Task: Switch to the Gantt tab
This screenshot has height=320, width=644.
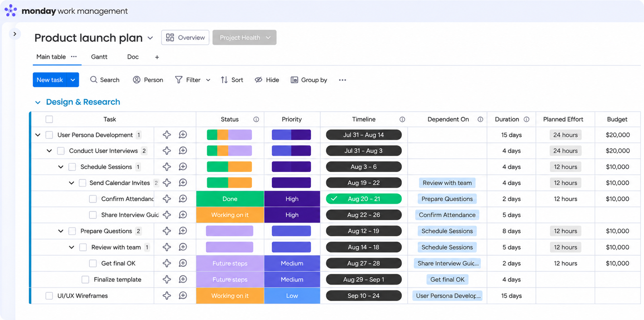Action: click(x=99, y=57)
